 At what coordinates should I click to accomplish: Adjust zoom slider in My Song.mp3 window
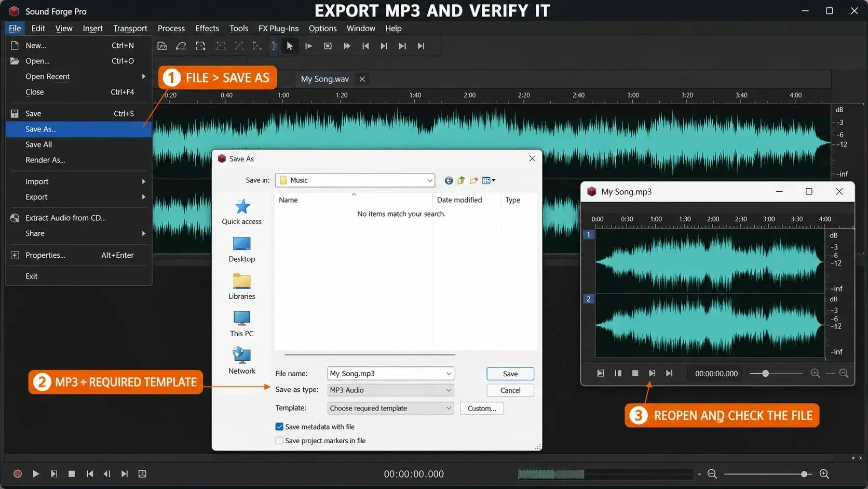point(765,374)
